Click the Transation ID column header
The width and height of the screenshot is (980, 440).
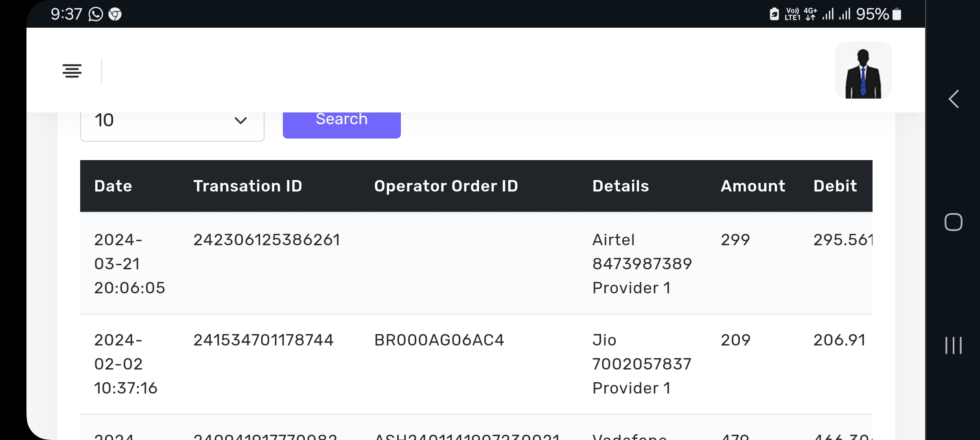tap(247, 186)
